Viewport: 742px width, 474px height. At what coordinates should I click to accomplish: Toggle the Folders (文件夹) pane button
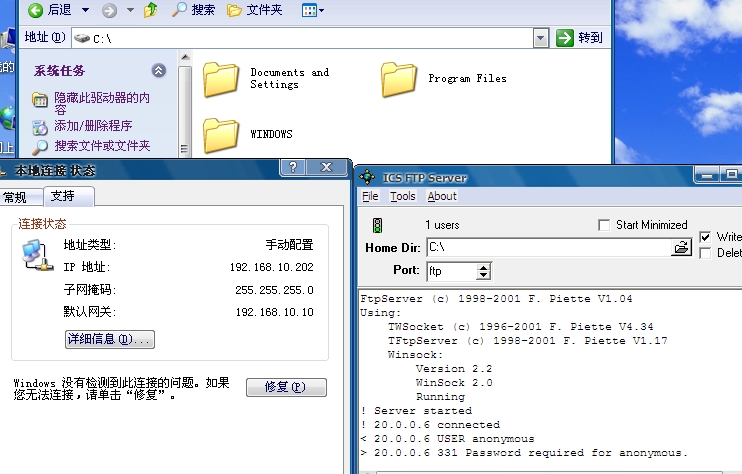tap(255, 10)
